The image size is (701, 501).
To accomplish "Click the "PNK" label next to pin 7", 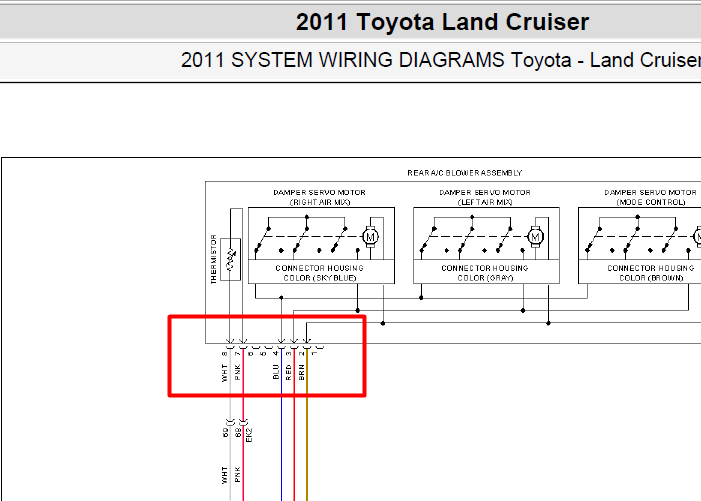I will pyautogui.click(x=238, y=372).
